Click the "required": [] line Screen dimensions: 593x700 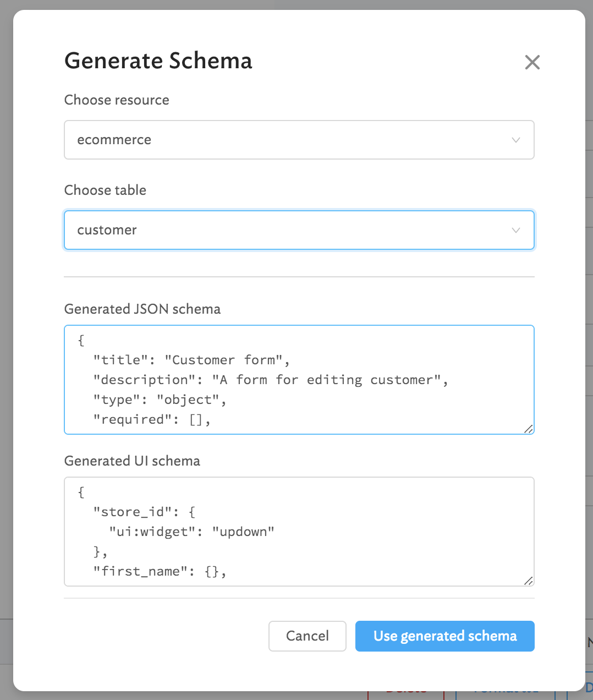[152, 419]
